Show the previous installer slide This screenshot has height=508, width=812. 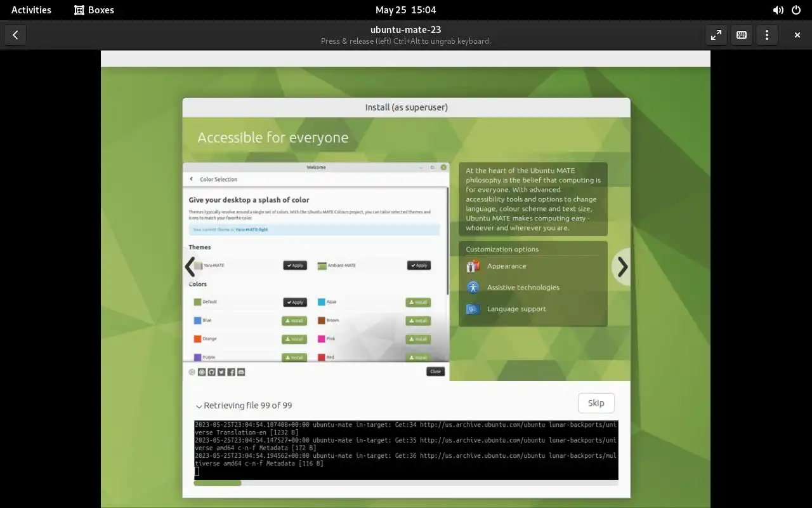[x=190, y=267]
